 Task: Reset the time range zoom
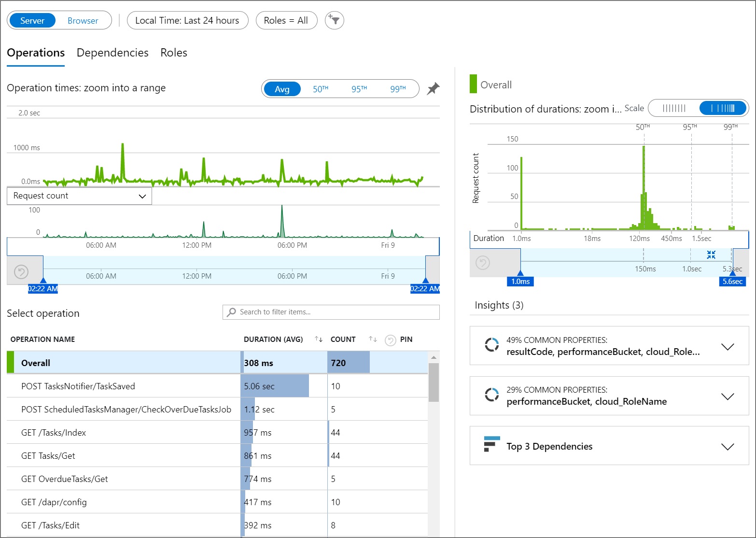click(21, 272)
